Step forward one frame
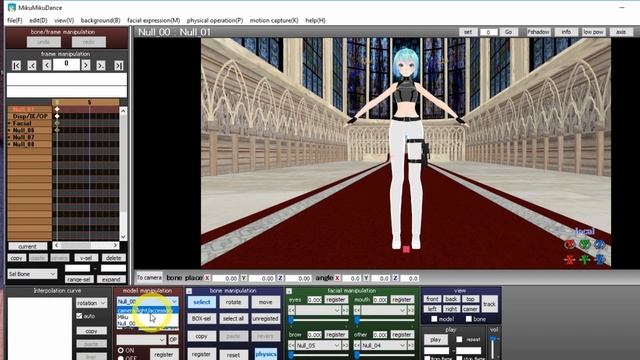The image size is (640, 360). (86, 65)
